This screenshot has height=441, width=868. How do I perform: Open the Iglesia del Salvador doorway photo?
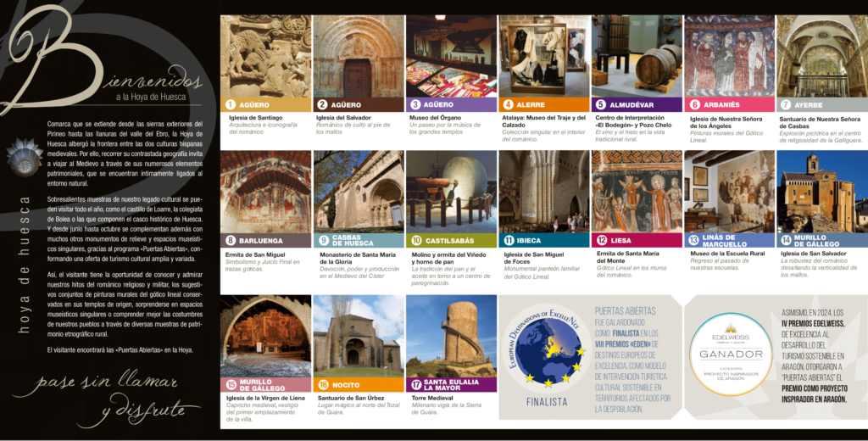tap(359, 56)
